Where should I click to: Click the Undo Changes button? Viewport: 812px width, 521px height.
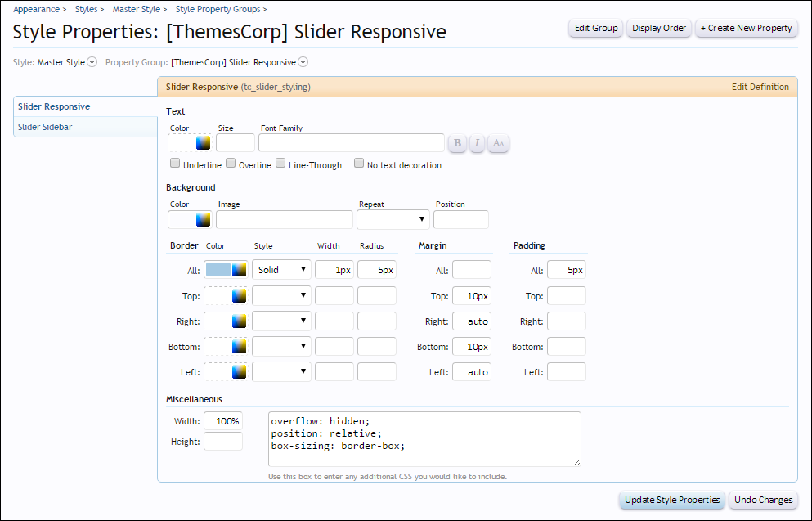click(763, 500)
